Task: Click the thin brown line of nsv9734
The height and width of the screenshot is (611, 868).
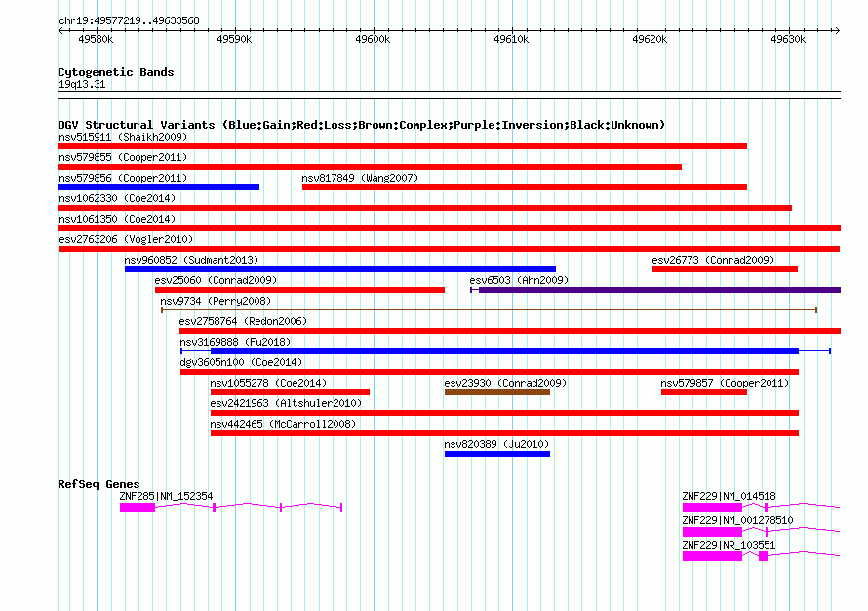Action: click(489, 310)
